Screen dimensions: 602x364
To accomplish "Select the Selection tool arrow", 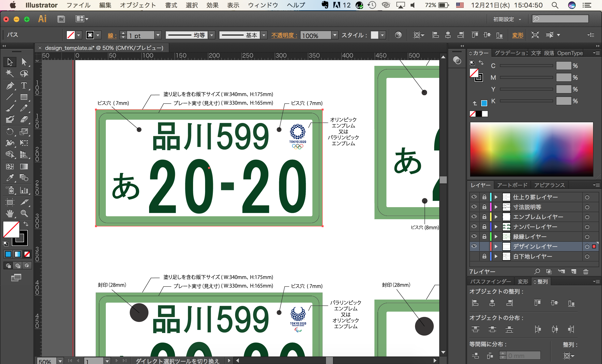I will (x=10, y=62).
